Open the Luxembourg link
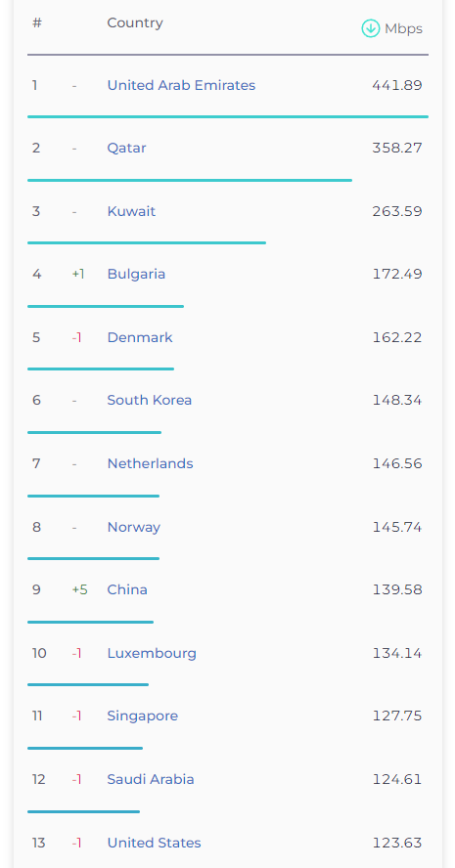The image size is (455, 868). pyautogui.click(x=152, y=653)
